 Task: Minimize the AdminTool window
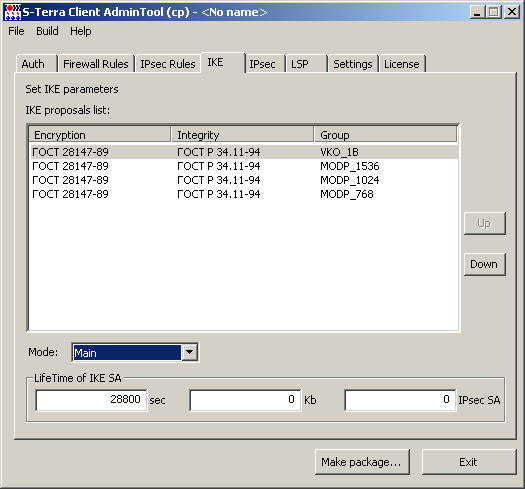477,12
